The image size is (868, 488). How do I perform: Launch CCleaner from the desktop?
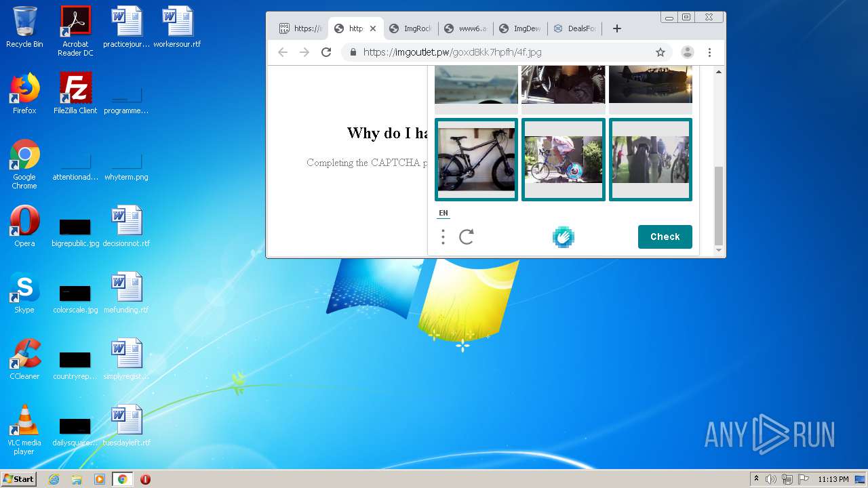coord(24,359)
